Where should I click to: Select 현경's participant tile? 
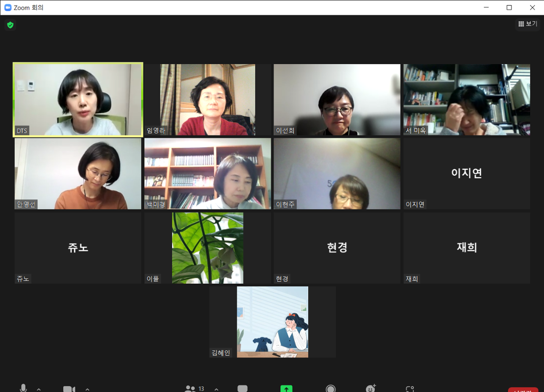point(337,248)
